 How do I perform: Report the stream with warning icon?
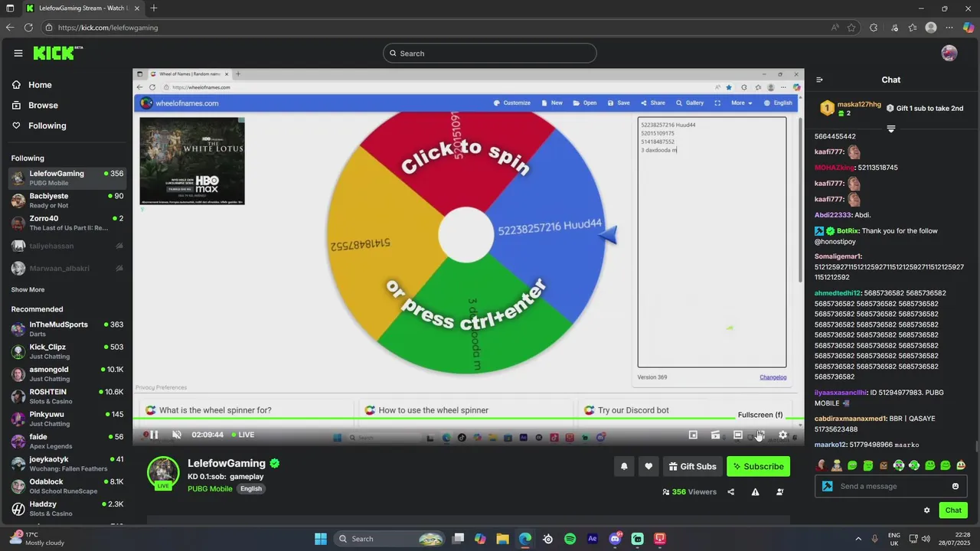[755, 492]
